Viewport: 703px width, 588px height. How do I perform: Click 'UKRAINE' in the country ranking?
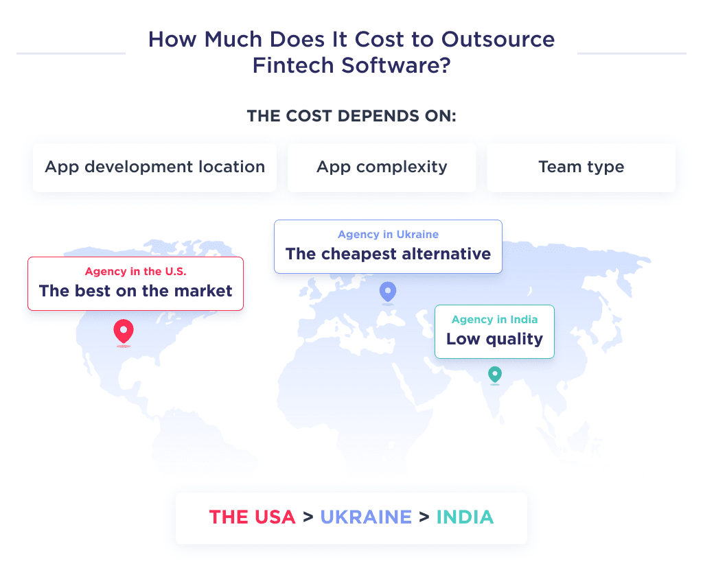click(366, 517)
